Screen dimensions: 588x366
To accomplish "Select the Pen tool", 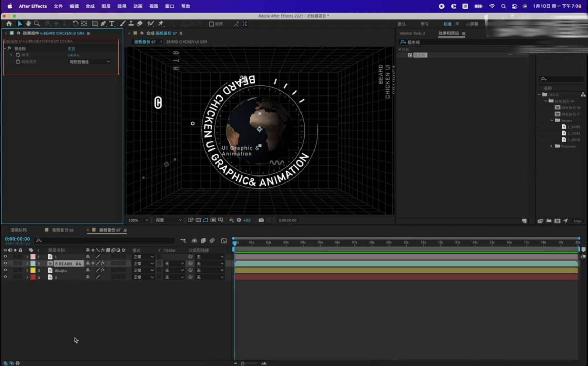I will tap(103, 24).
